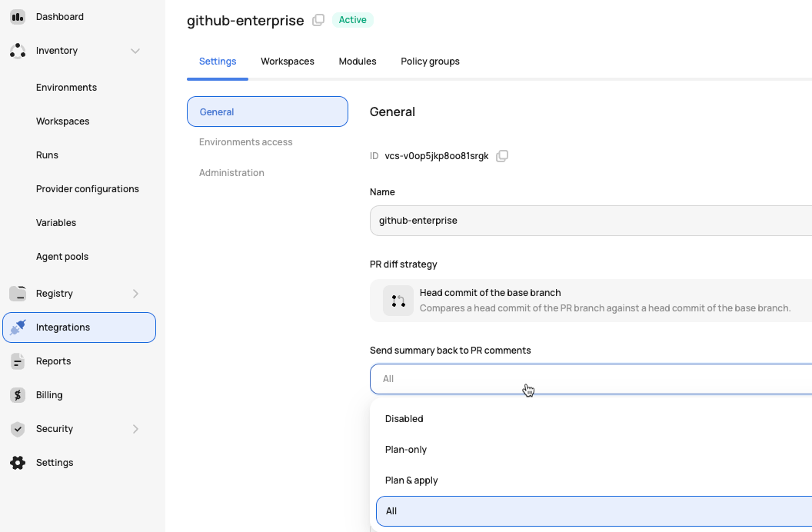812x532 pixels.
Task: Click the Security shield icon
Action: (x=18, y=429)
